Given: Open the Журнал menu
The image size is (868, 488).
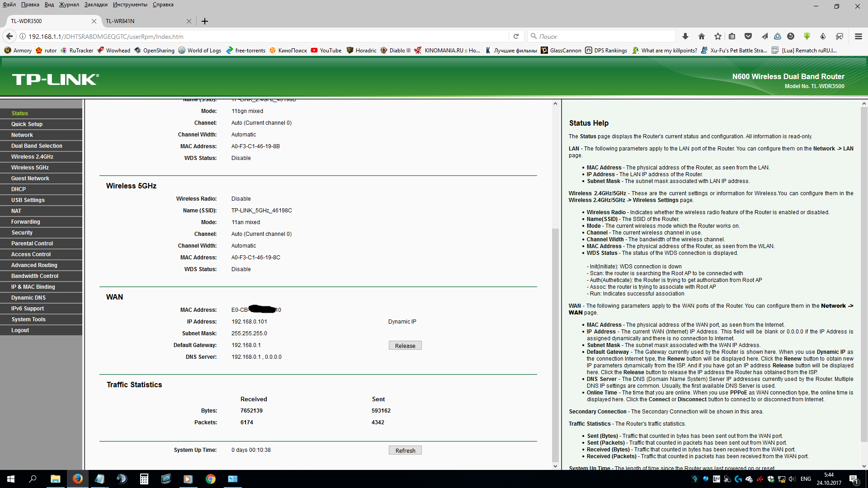Looking at the screenshot, I should [69, 5].
